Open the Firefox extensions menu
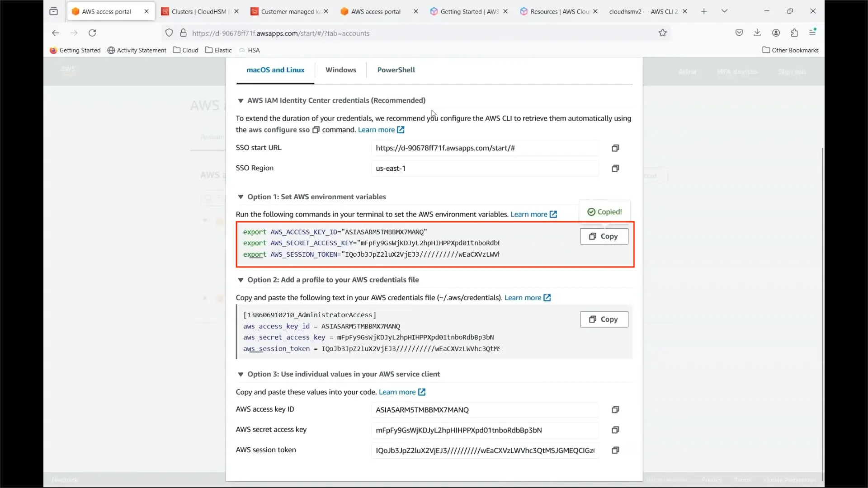868x488 pixels. [794, 33]
